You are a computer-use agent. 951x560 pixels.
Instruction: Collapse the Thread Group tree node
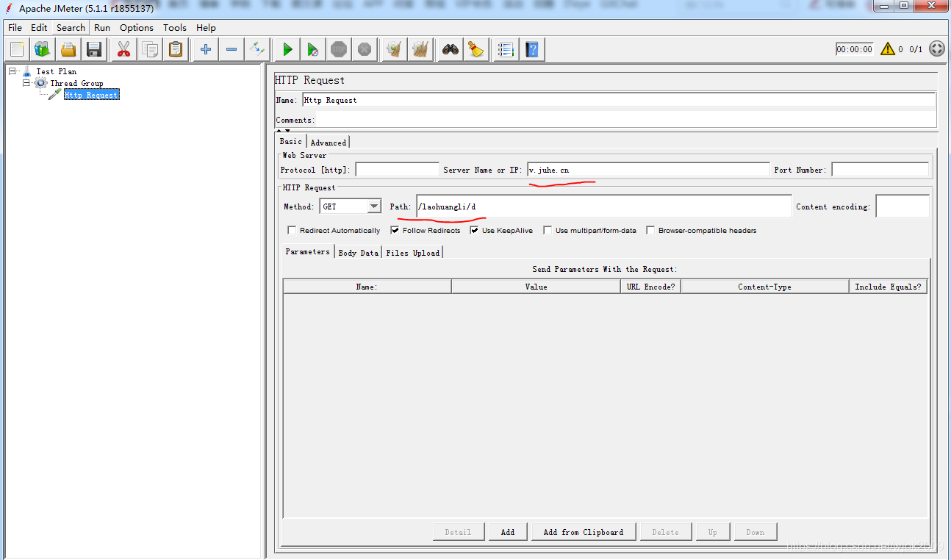26,83
